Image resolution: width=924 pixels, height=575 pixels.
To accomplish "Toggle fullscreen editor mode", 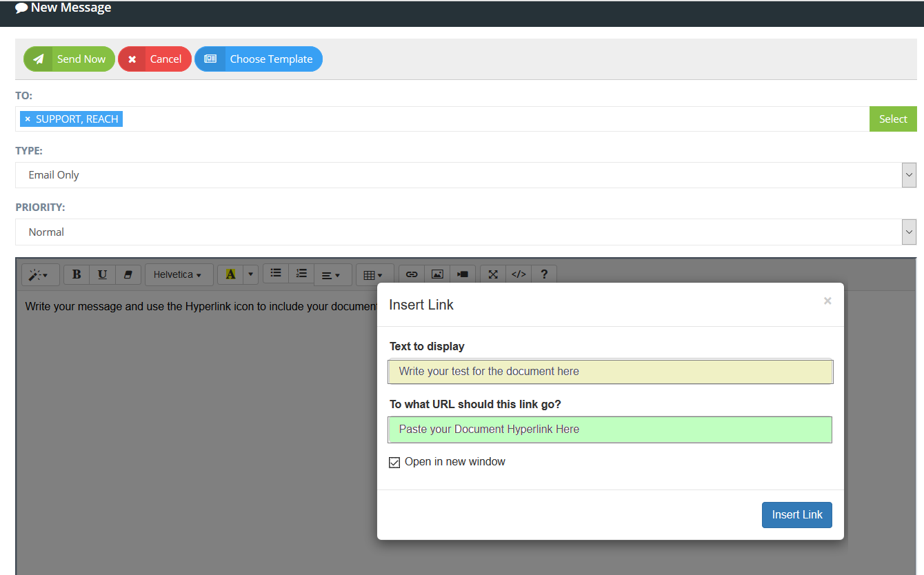I will coord(493,274).
